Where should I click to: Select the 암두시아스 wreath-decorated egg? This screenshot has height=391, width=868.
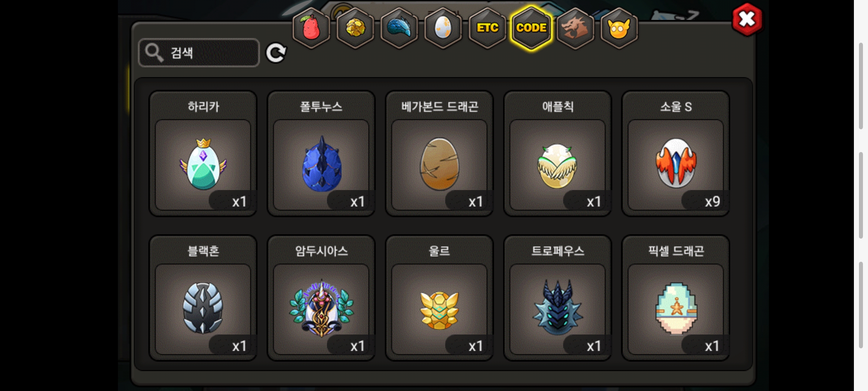[x=321, y=298]
